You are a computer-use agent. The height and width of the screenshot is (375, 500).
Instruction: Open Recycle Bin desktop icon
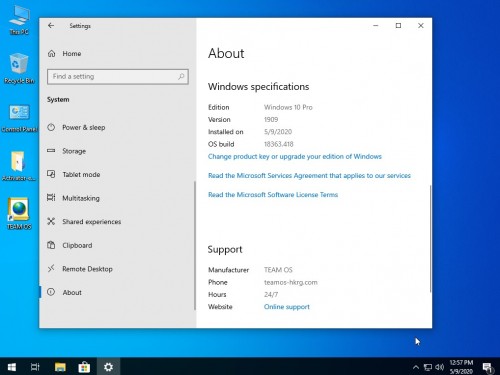tap(19, 68)
